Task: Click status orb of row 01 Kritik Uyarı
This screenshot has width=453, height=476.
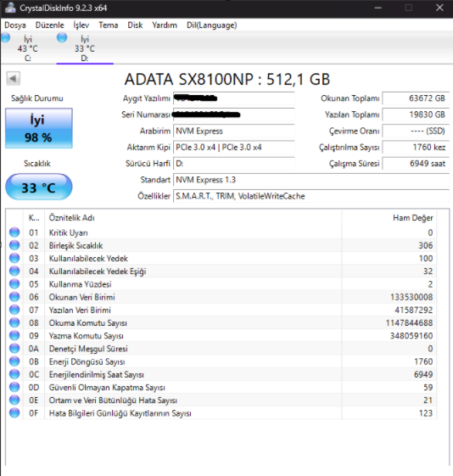Action: tap(14, 232)
